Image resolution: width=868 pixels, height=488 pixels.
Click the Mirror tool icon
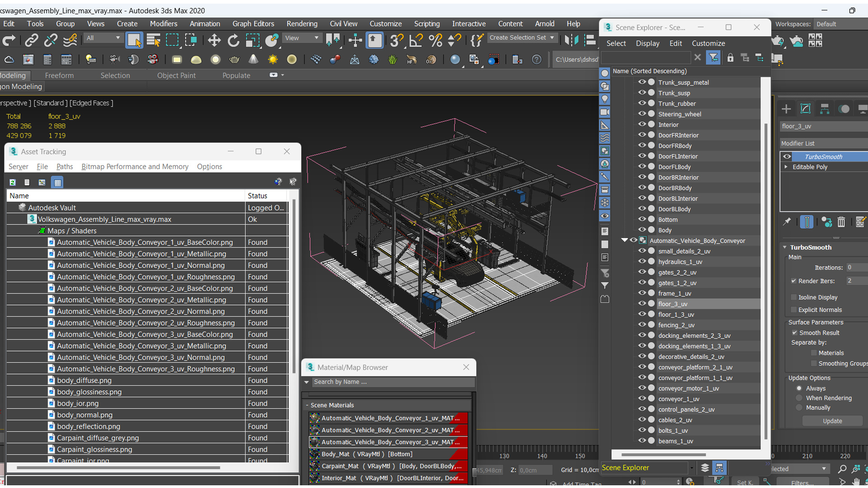(x=571, y=41)
